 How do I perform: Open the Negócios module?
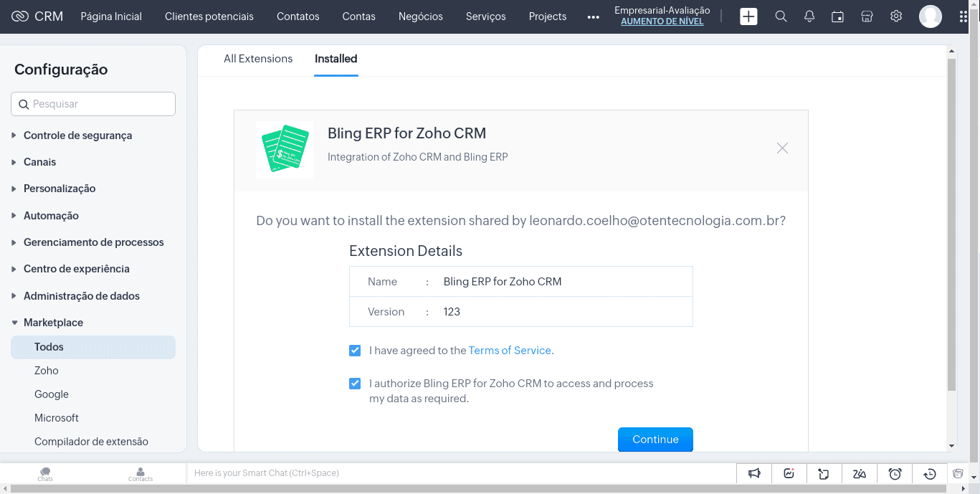coord(421,16)
